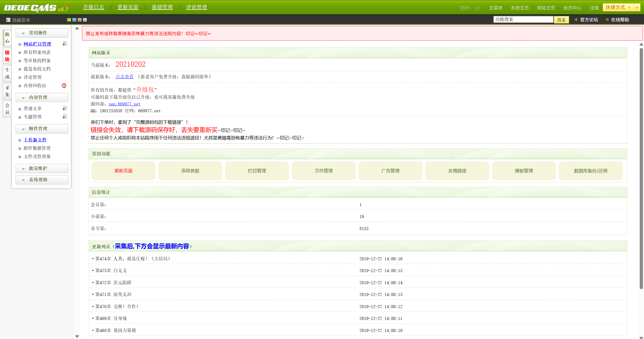Image resolution: width=644 pixels, height=339 pixels.
Task: Click add icon beside 专题管理
Action: click(65, 117)
